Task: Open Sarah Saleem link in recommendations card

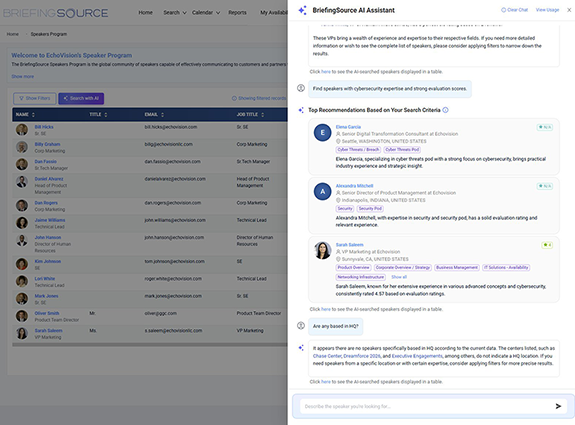Action: [x=350, y=245]
